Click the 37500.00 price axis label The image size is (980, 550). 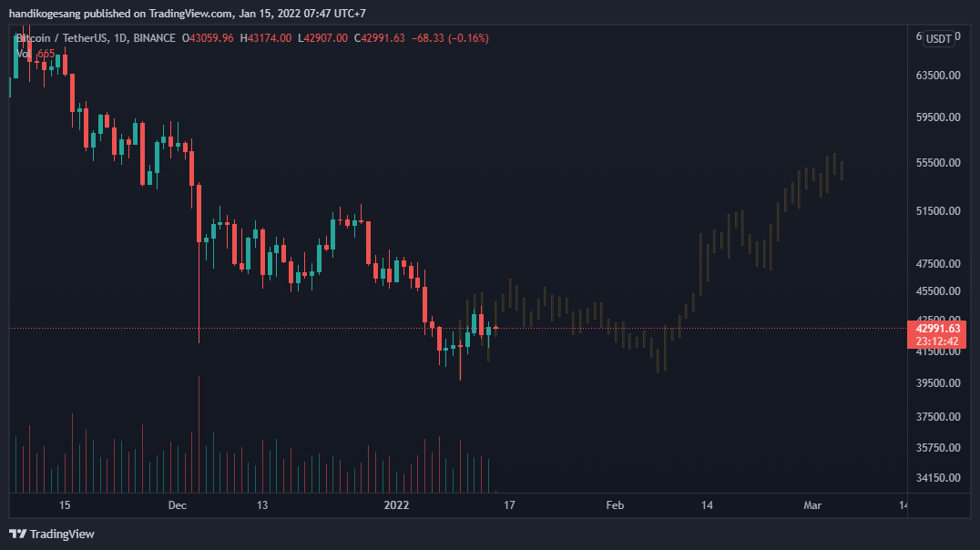[937, 416]
